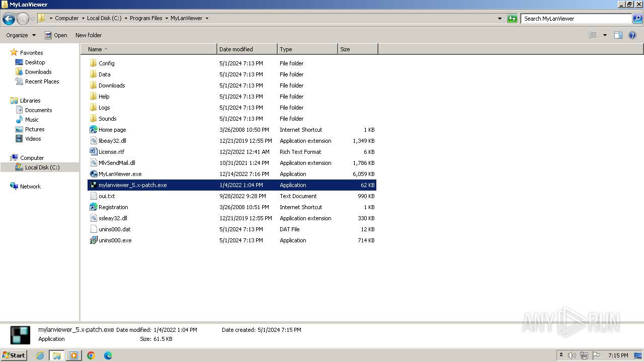Open Windows Help question mark icon
The height and width of the screenshot is (362, 644).
click(632, 35)
